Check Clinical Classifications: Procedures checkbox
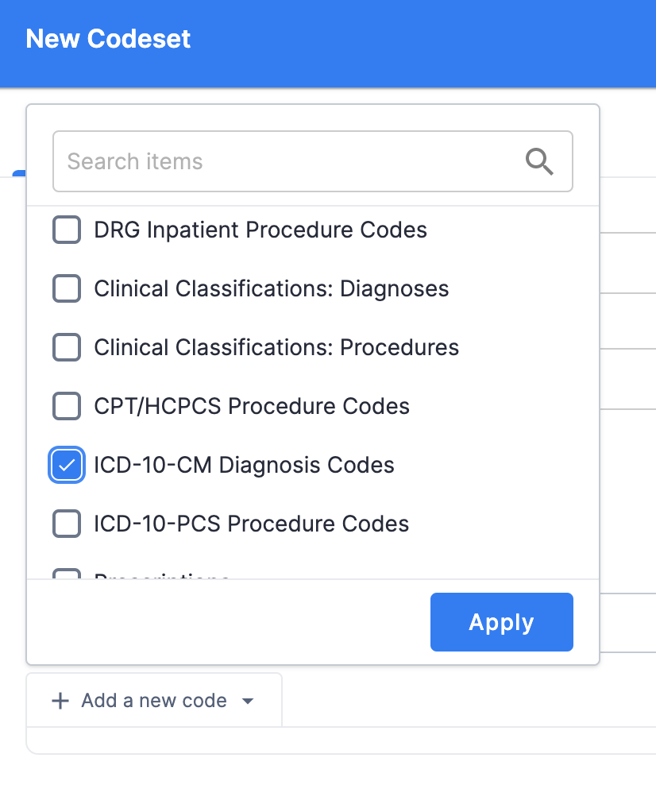The image size is (656, 812). pos(67,347)
